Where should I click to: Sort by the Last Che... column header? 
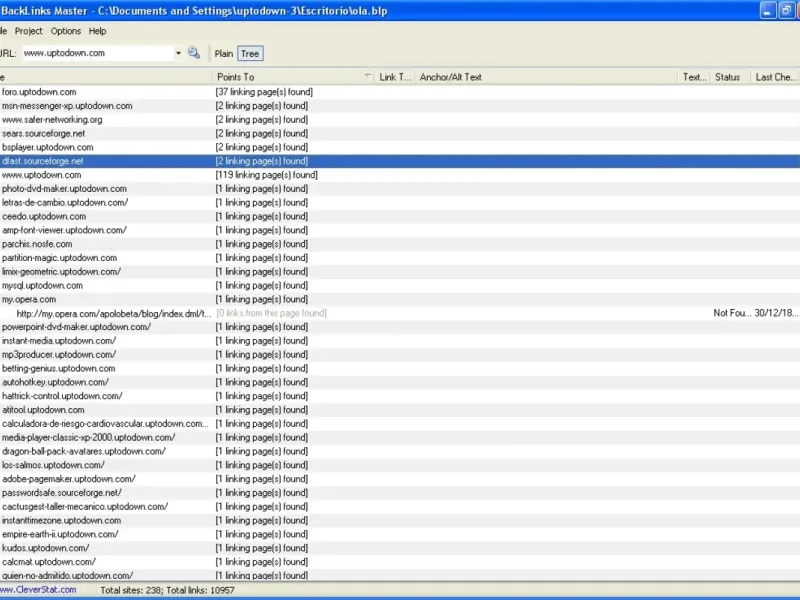click(x=775, y=77)
